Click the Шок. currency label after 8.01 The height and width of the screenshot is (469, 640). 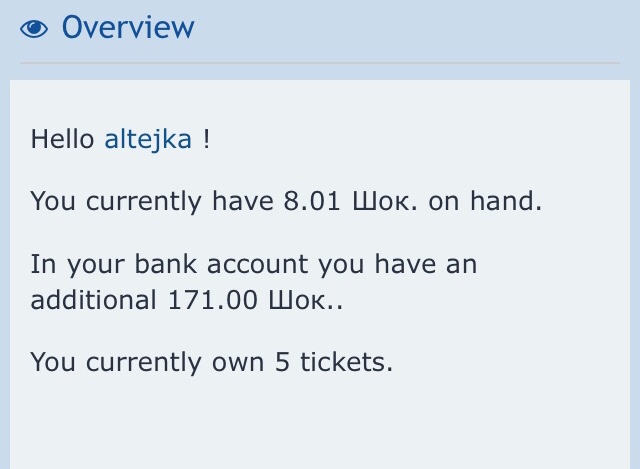point(386,201)
